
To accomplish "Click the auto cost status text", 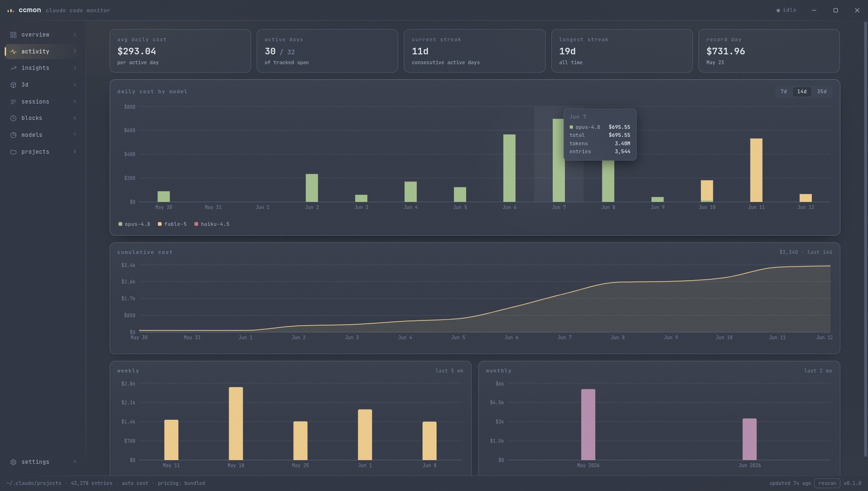I will coord(135,484).
